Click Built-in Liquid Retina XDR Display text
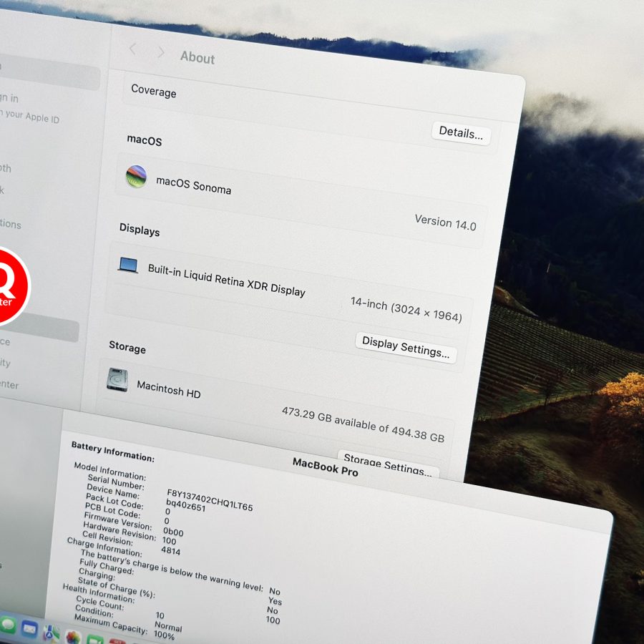Screen dimensions: 644x644 click(x=227, y=280)
